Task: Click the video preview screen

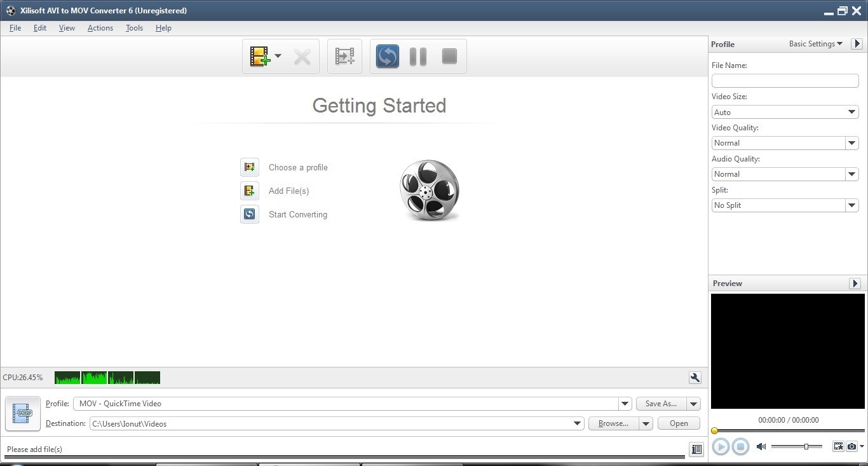Action: coord(787,351)
